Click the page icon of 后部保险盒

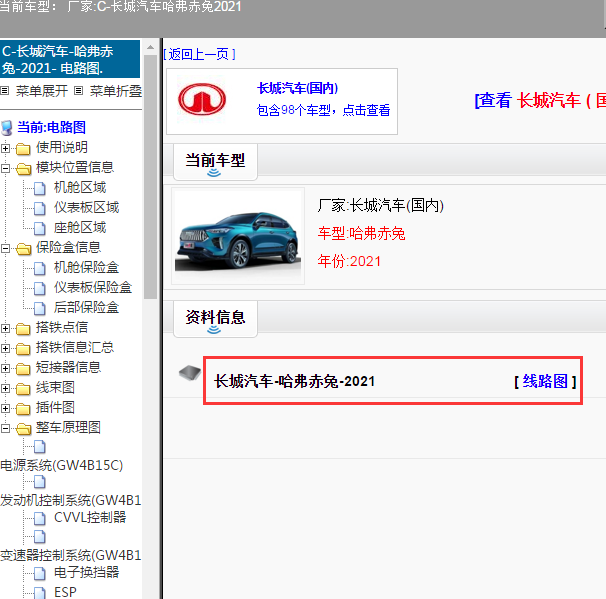click(x=40, y=308)
